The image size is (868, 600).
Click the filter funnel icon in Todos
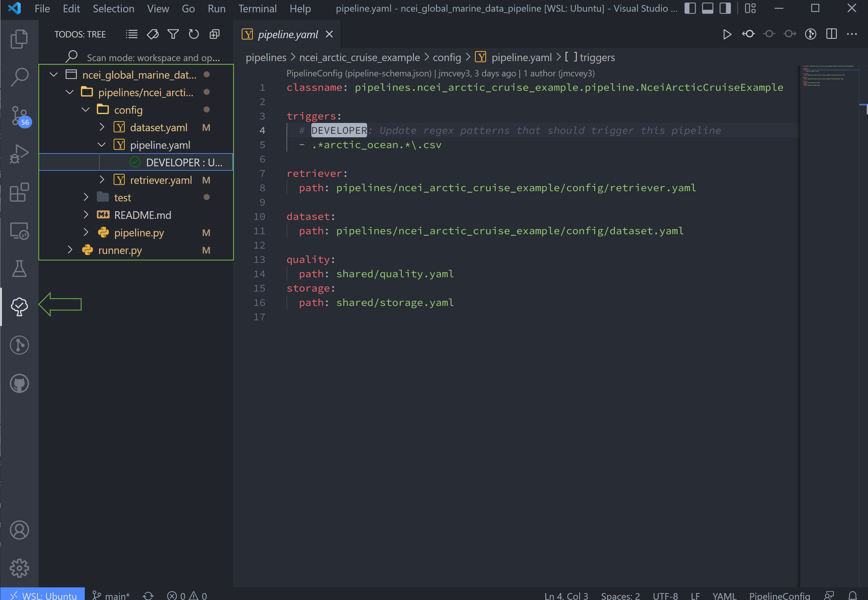pyautogui.click(x=173, y=34)
